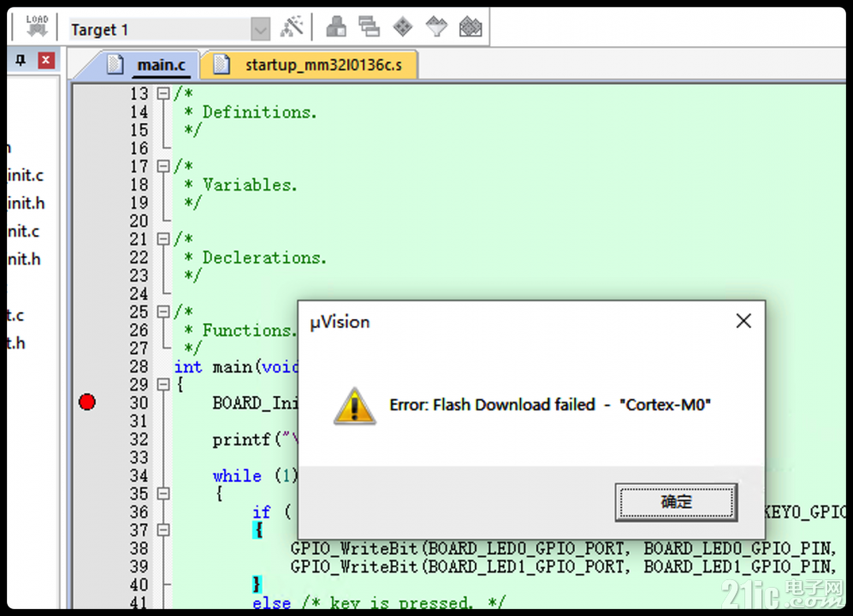Collapse the comment block at line 25
The width and height of the screenshot is (853, 616).
point(163,311)
